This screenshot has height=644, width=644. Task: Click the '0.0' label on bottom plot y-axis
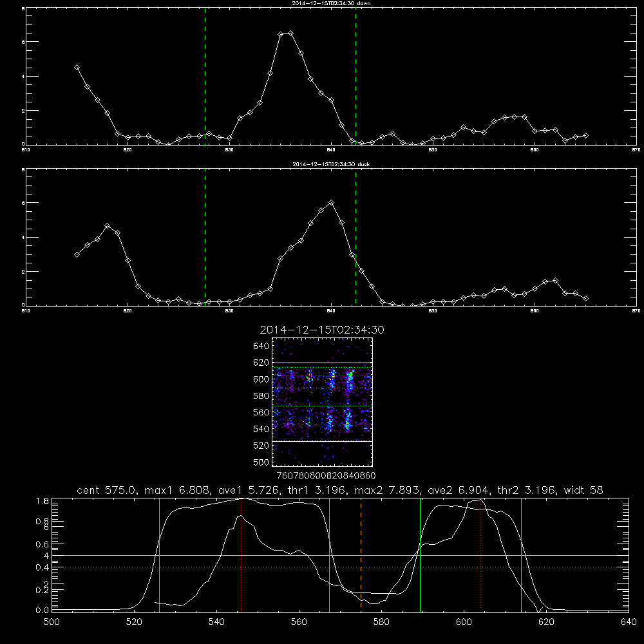43,610
